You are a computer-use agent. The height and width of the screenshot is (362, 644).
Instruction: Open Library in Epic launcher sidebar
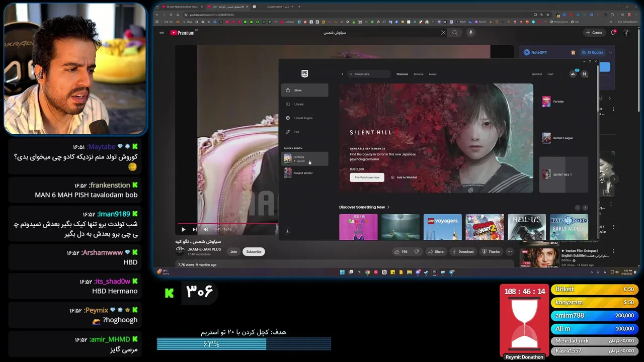pos(305,104)
